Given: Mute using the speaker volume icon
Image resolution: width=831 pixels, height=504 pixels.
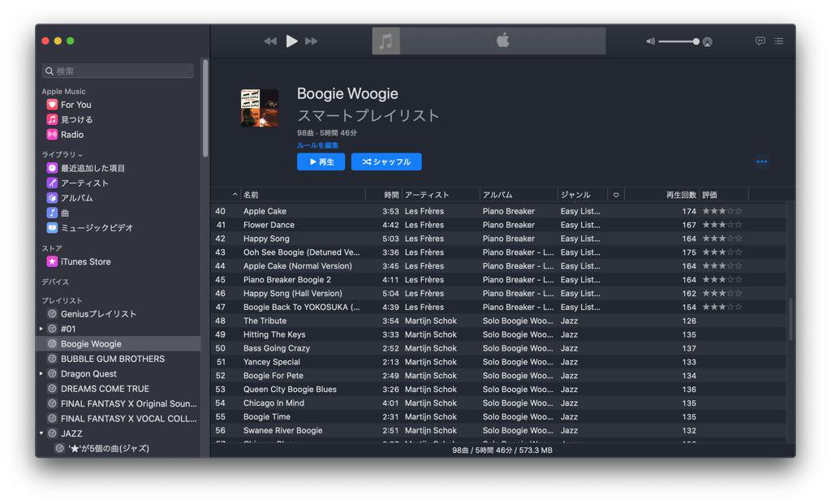Looking at the screenshot, I should click(650, 41).
